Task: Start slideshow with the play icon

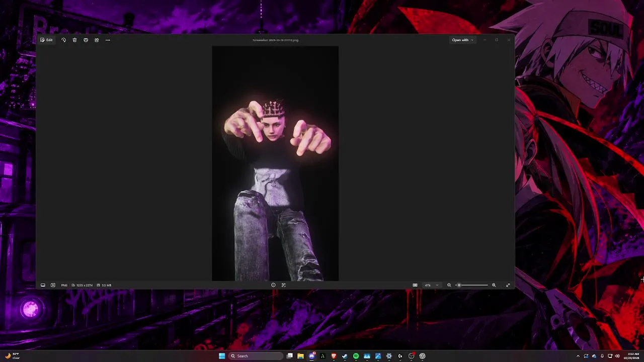Action: click(53, 285)
